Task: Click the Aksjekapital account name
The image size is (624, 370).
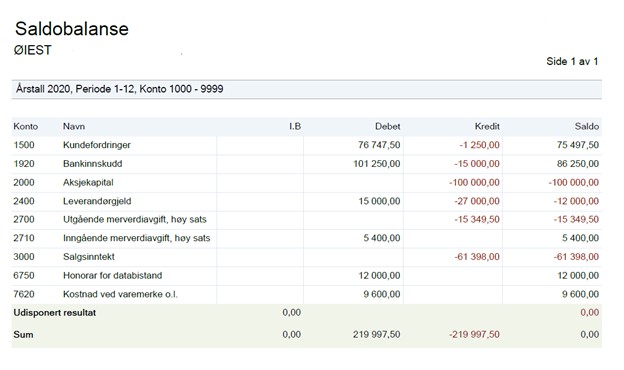Action: pos(88,182)
